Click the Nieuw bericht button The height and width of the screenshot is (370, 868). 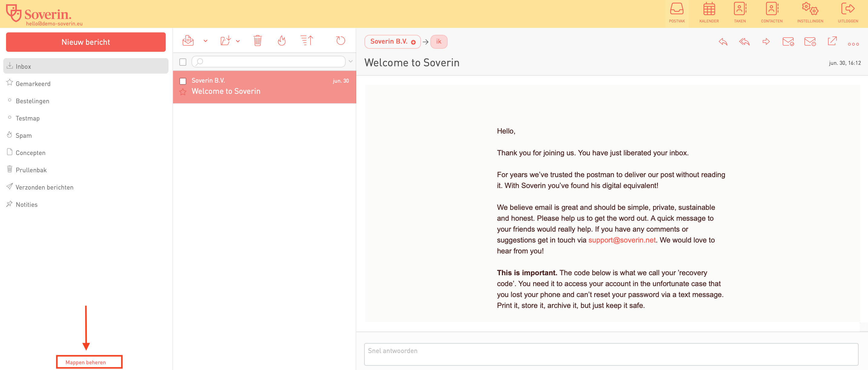point(86,42)
